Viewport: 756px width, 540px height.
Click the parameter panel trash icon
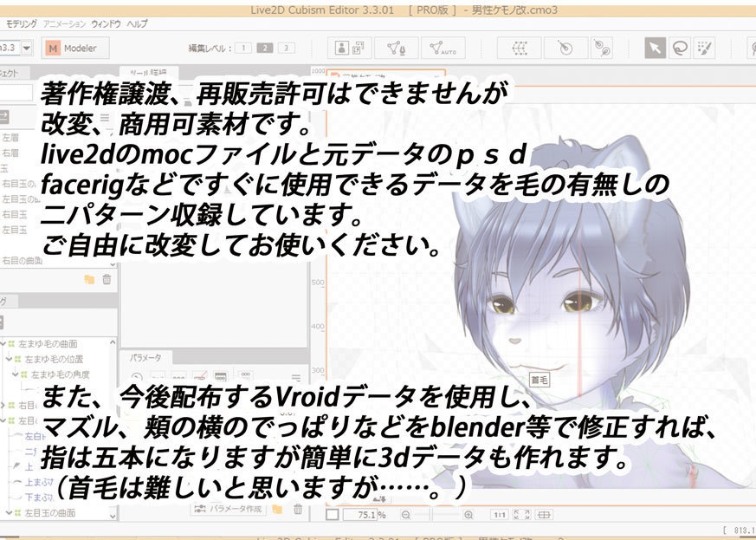(x=298, y=509)
